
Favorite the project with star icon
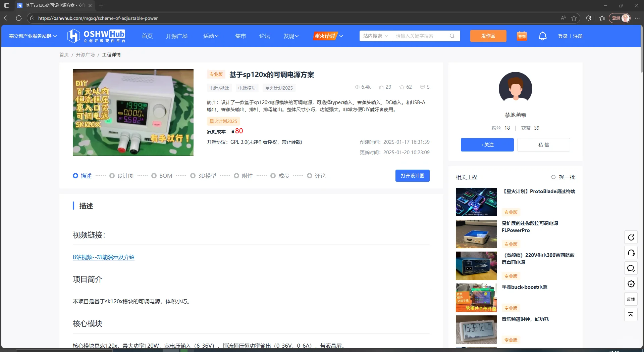click(x=402, y=87)
